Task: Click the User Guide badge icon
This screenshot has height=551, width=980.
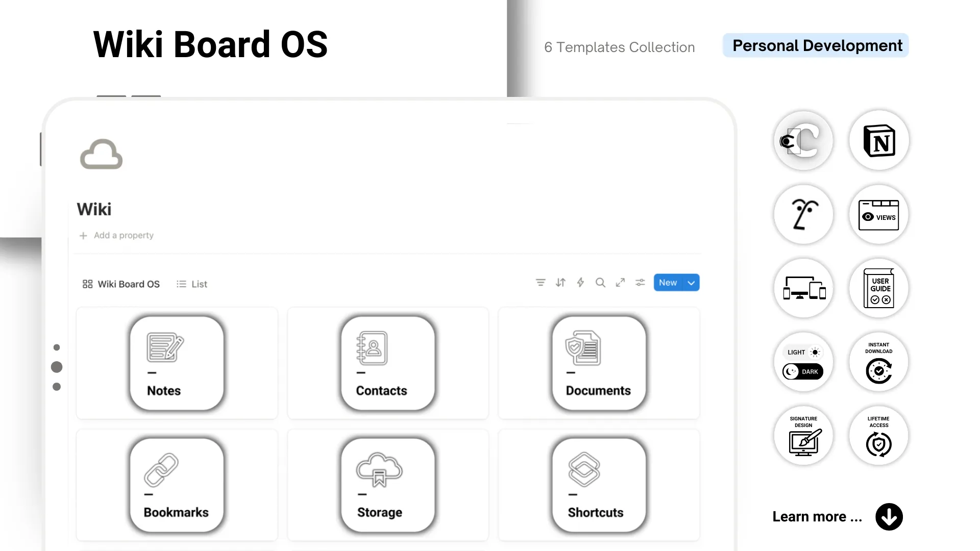Action: (x=879, y=289)
